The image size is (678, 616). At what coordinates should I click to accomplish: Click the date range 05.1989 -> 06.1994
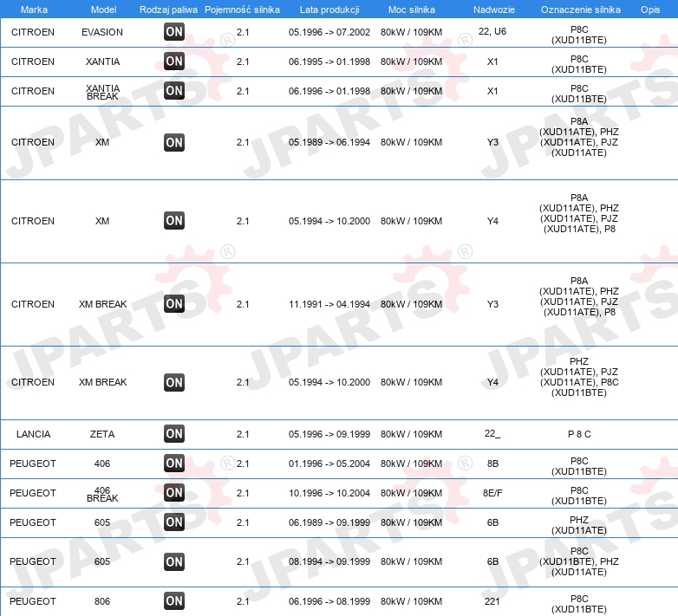pyautogui.click(x=329, y=142)
